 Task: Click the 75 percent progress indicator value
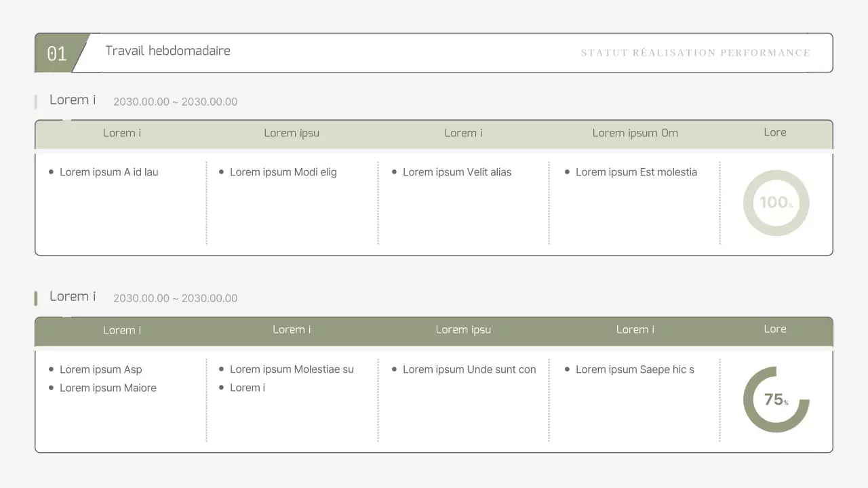point(774,400)
